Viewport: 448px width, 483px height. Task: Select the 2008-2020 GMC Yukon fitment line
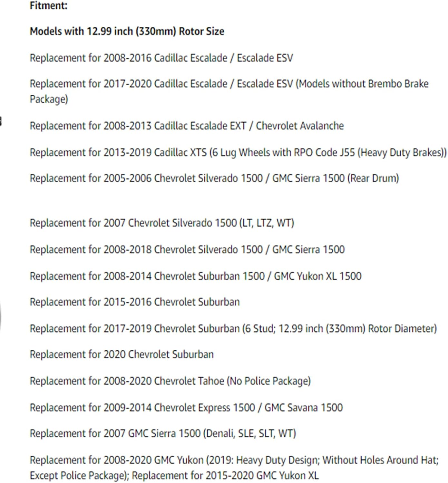pyautogui.click(x=234, y=468)
